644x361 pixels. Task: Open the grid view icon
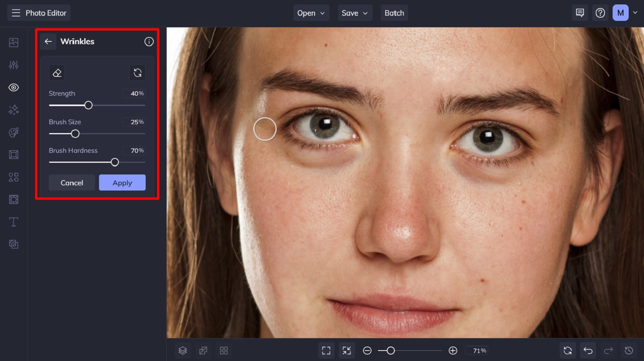tap(224, 351)
